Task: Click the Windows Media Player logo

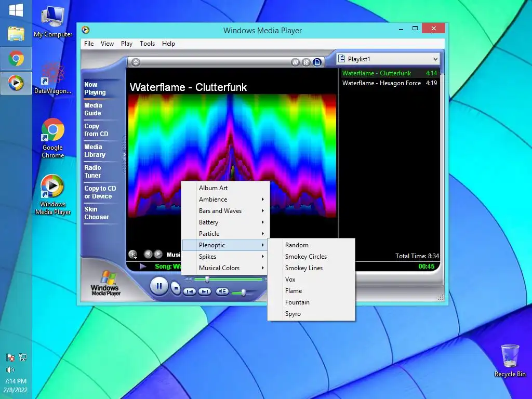Action: [x=105, y=284]
